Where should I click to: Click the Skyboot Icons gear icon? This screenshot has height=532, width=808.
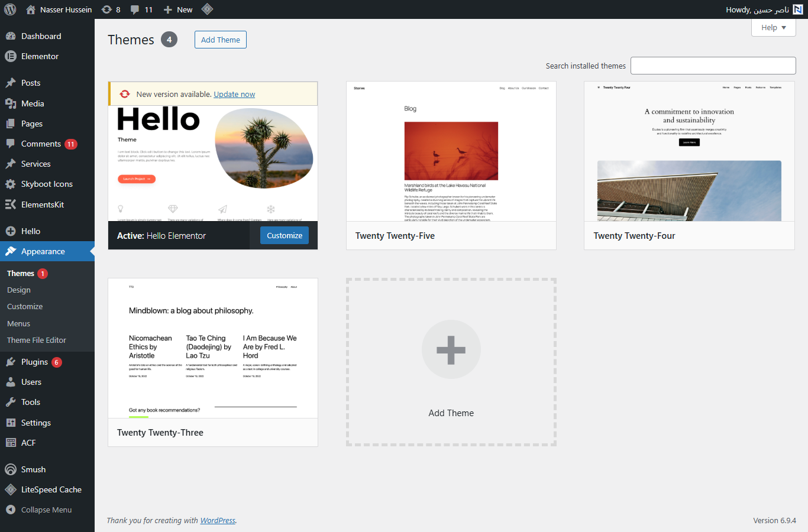(11, 184)
